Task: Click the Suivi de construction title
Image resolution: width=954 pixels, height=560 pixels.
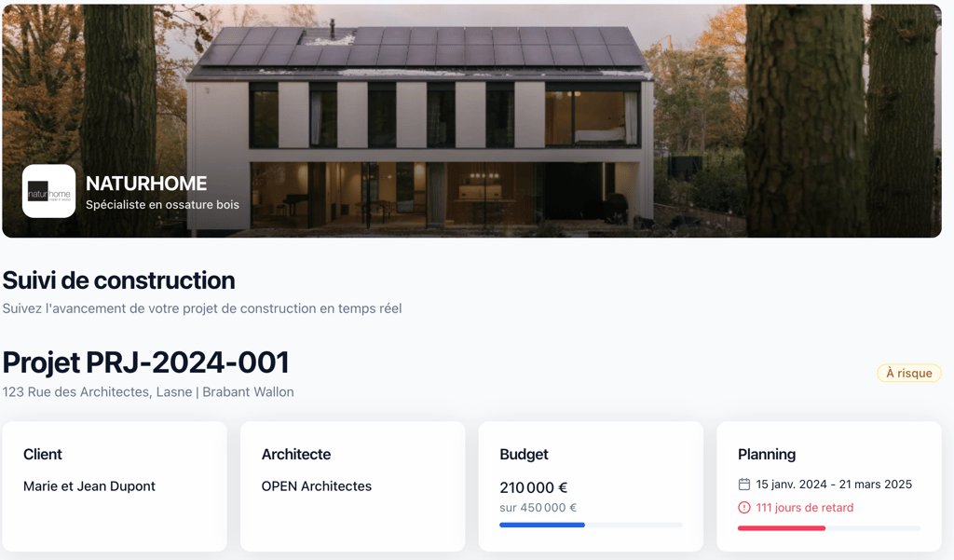Action: click(118, 280)
